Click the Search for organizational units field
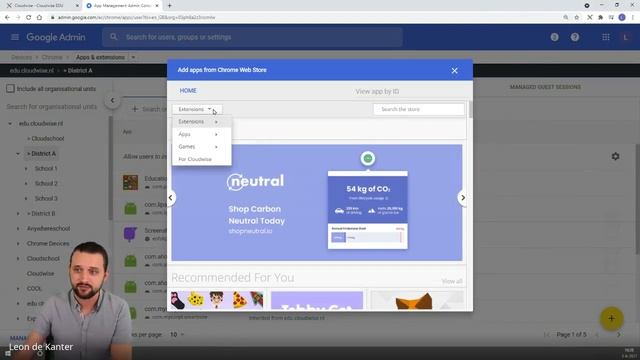Screen dimensions: 640x360 (x=52, y=107)
